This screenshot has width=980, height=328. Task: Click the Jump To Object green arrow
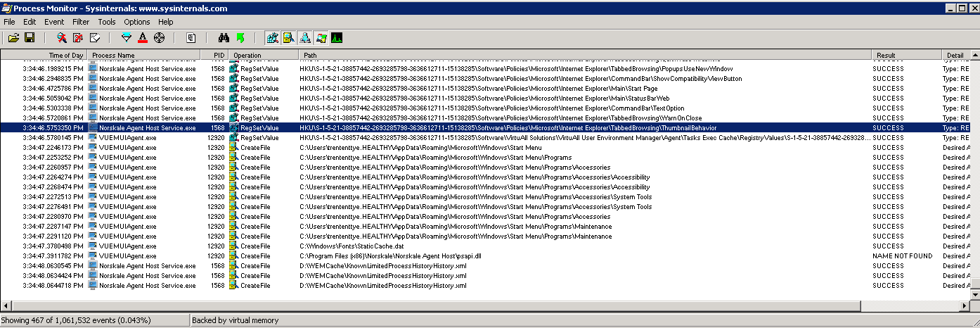(x=240, y=37)
